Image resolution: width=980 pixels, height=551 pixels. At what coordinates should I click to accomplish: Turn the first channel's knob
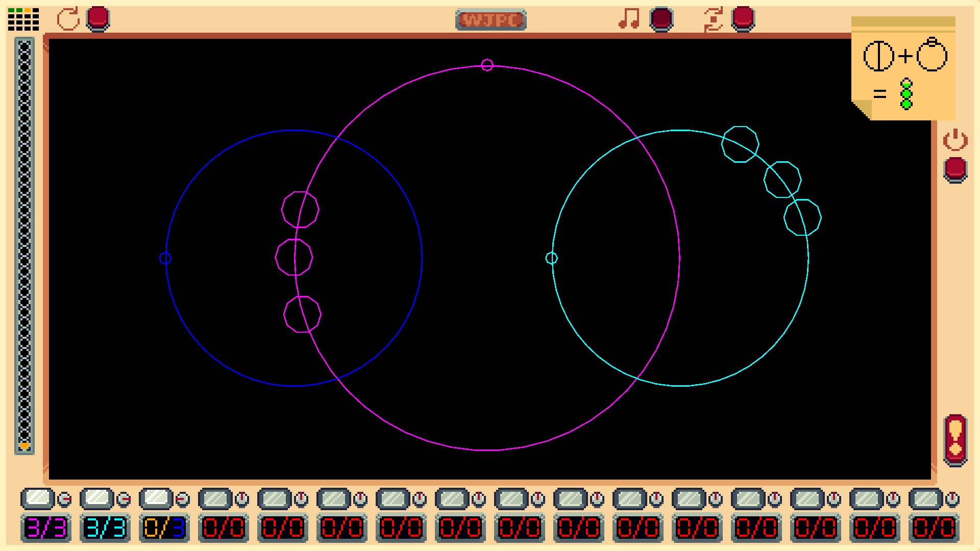point(65,499)
